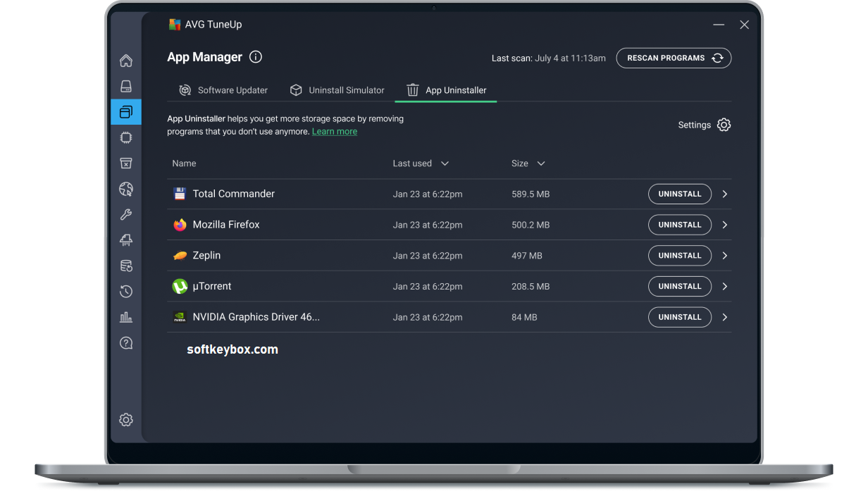Click the info icon beside App Manager

point(255,57)
